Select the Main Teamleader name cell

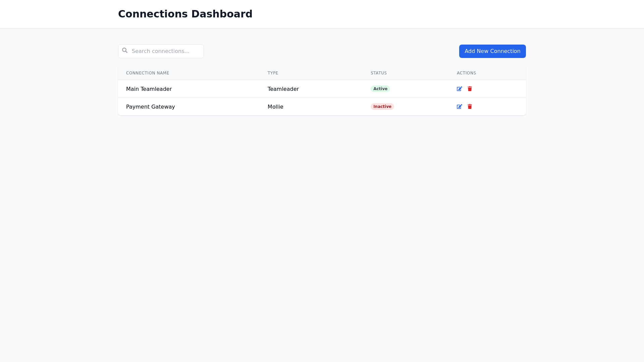coord(149,89)
